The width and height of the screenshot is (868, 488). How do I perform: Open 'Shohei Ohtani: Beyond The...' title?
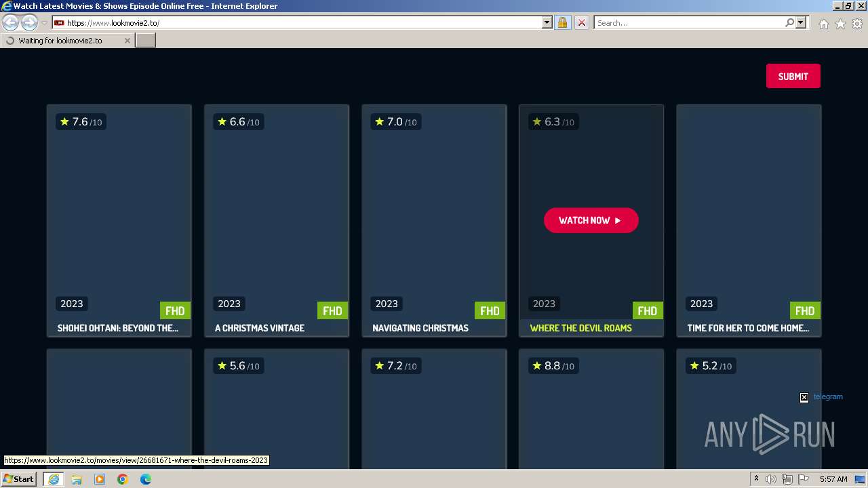pyautogui.click(x=118, y=328)
